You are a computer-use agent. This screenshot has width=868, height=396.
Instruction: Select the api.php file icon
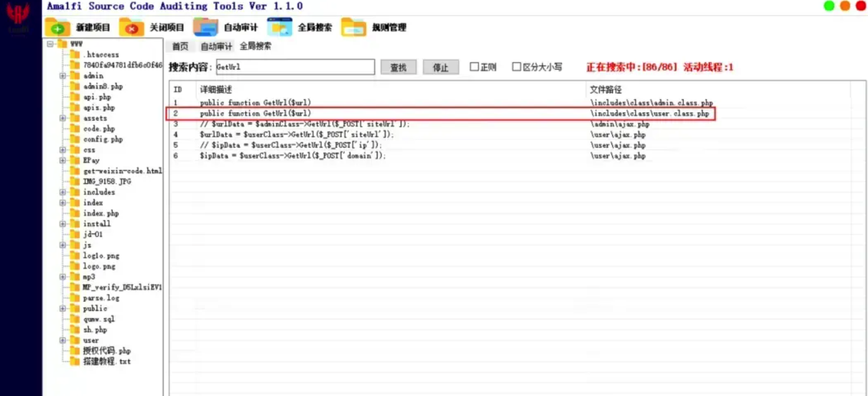pyautogui.click(x=75, y=97)
